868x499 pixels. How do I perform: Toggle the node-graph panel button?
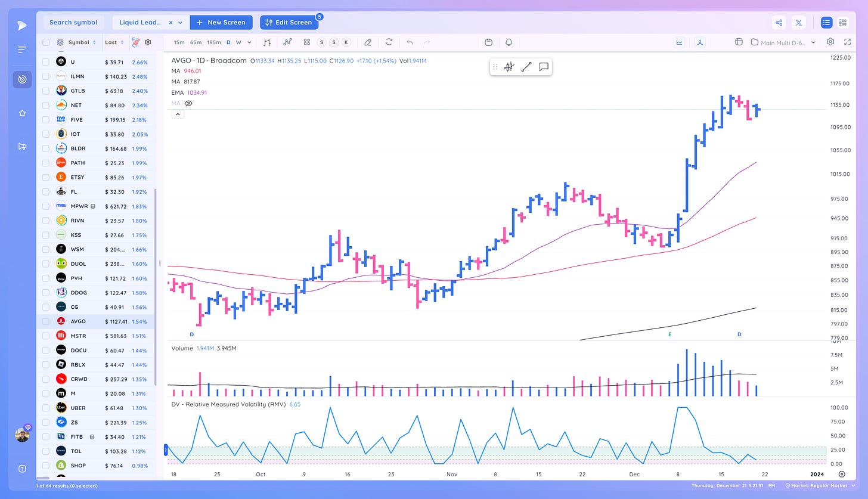700,42
